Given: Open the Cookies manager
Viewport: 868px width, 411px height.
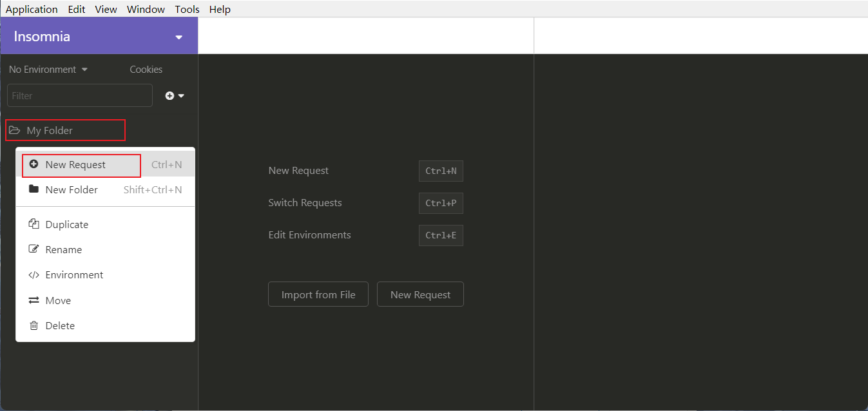Looking at the screenshot, I should pyautogui.click(x=146, y=70).
